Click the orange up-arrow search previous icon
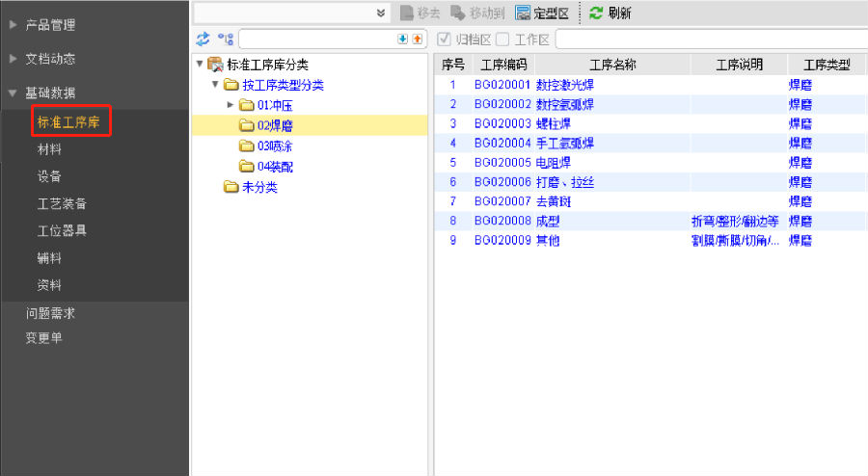The width and height of the screenshot is (868, 476). pyautogui.click(x=418, y=39)
